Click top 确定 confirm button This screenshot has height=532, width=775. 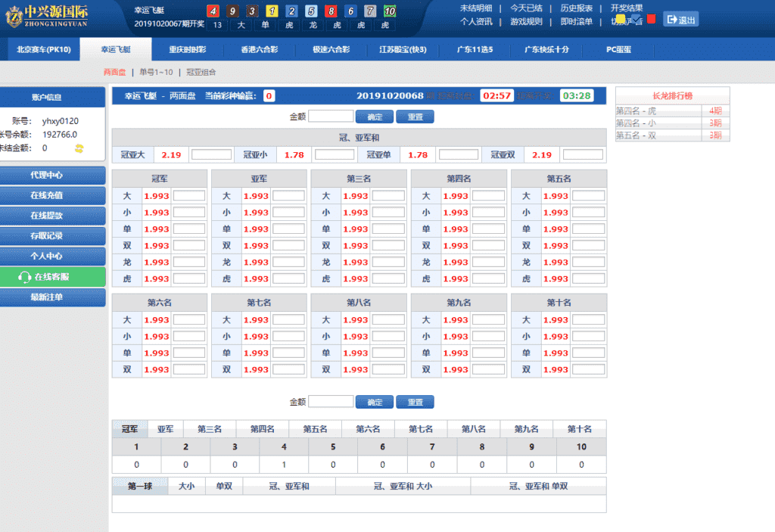(x=375, y=117)
